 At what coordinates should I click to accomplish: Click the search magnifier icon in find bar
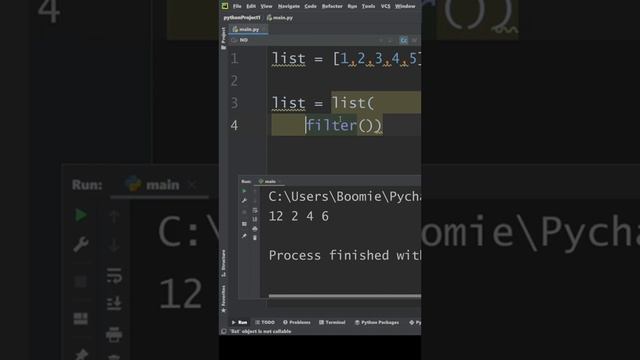(x=234, y=40)
